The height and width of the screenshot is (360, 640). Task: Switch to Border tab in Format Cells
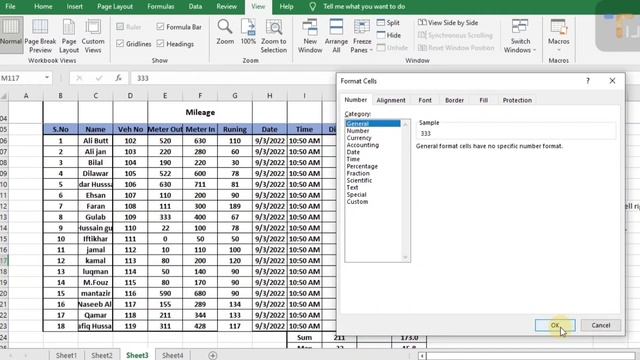click(x=454, y=100)
